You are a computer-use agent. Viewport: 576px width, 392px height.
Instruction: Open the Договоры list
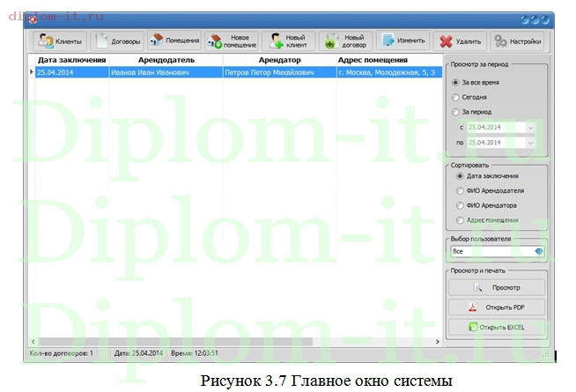[x=117, y=41]
